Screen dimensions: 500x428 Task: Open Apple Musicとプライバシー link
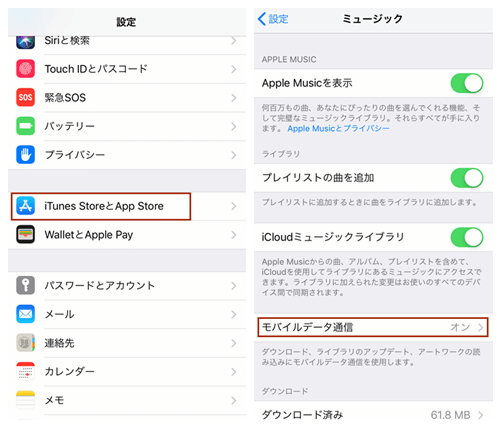338,128
